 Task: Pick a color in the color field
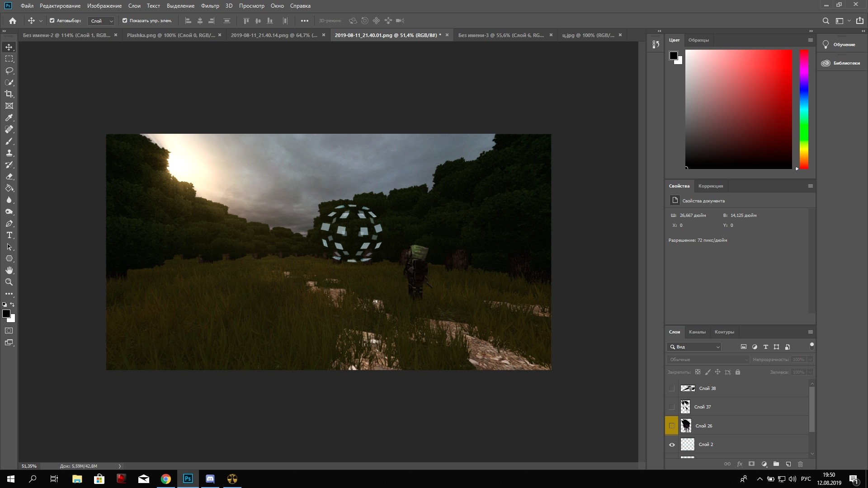click(x=739, y=109)
